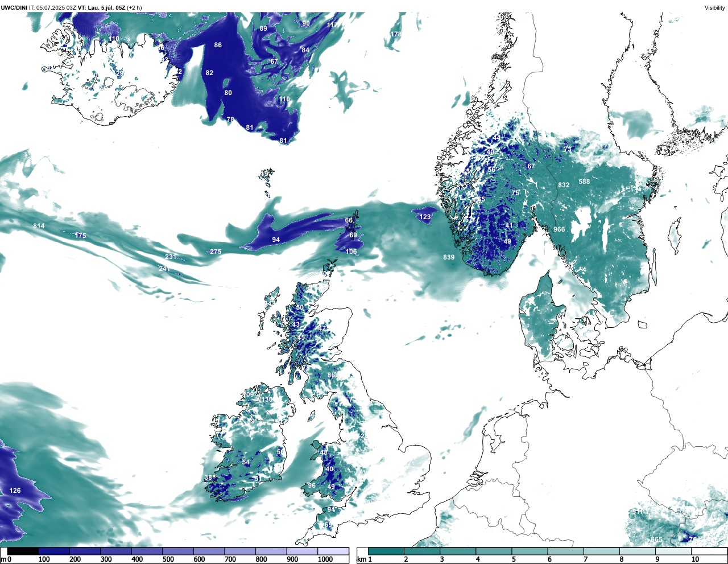Click the 96 value on Wales' west coast
This screenshot has width=728, height=564.
[312, 485]
